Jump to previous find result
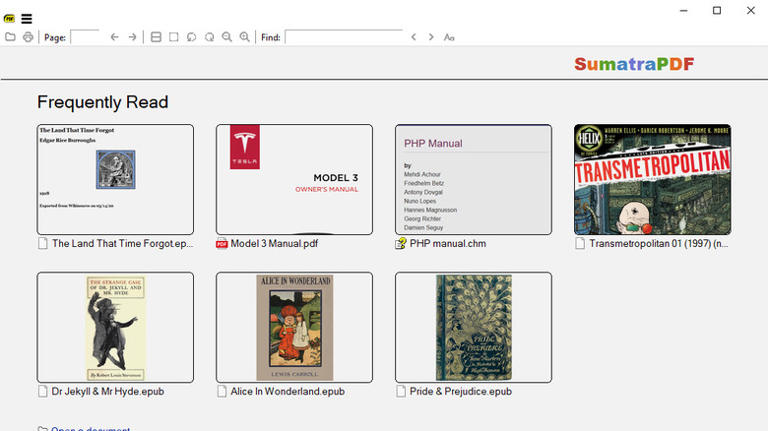The width and height of the screenshot is (768, 431). point(414,37)
